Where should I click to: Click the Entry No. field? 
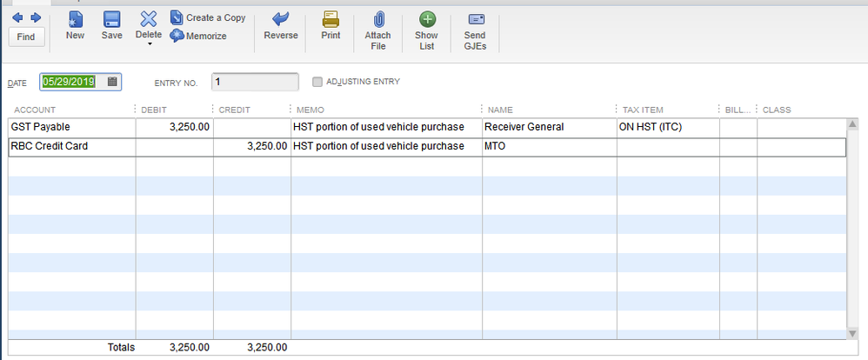(x=255, y=82)
